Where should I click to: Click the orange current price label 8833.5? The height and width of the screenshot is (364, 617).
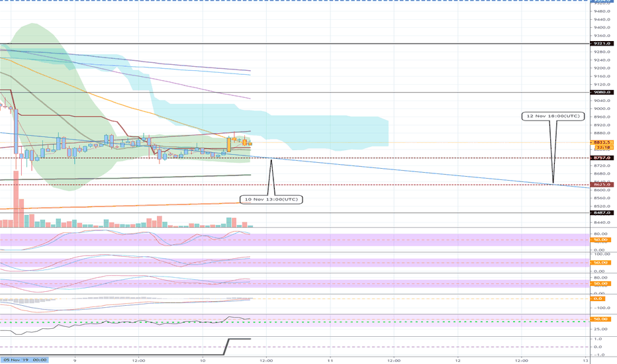[x=602, y=142]
